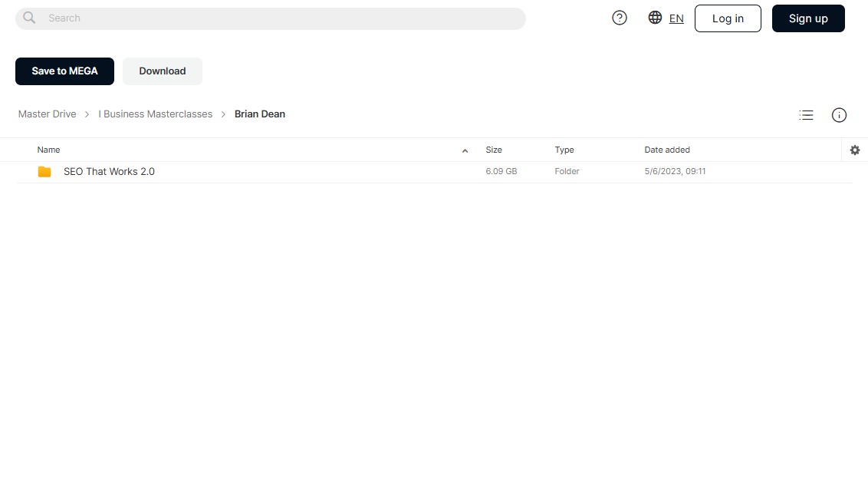The height and width of the screenshot is (488, 868).
Task: Sort by Date added column
Action: click(667, 150)
